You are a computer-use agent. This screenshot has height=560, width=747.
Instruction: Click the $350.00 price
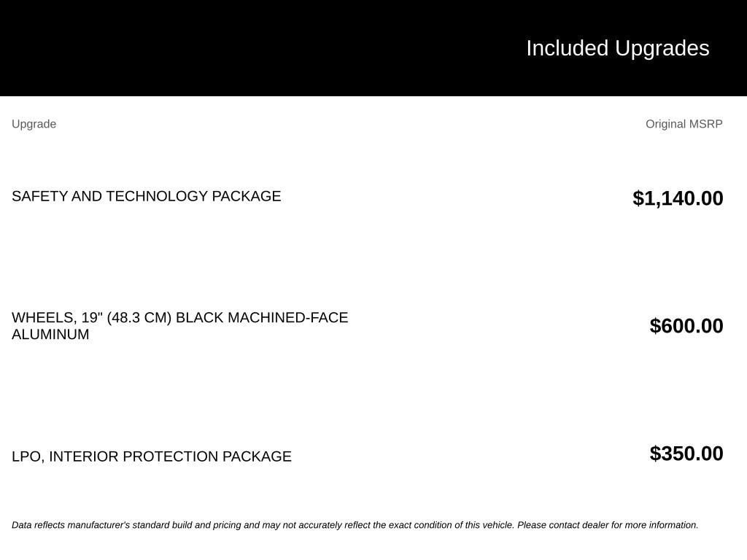coord(686,454)
